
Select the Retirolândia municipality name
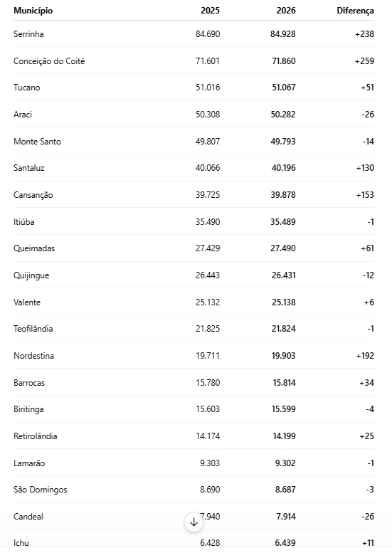click(x=36, y=436)
